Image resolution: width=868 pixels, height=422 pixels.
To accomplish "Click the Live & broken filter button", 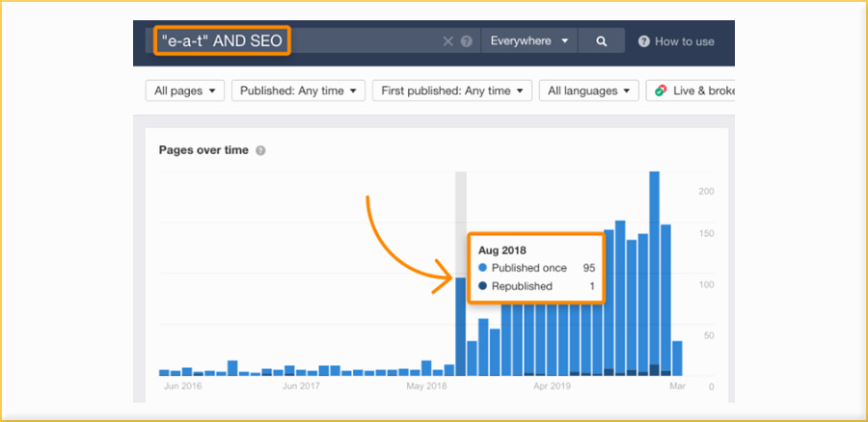I will tap(691, 91).
